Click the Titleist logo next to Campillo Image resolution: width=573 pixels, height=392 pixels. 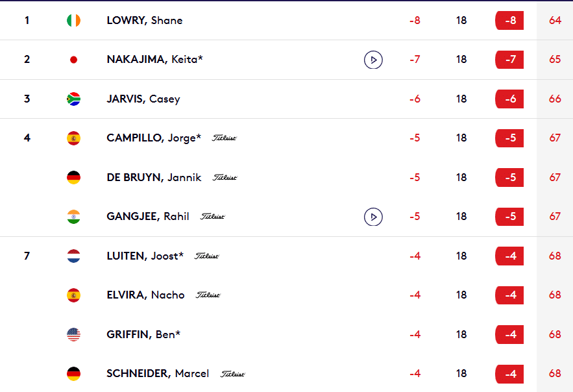(225, 138)
